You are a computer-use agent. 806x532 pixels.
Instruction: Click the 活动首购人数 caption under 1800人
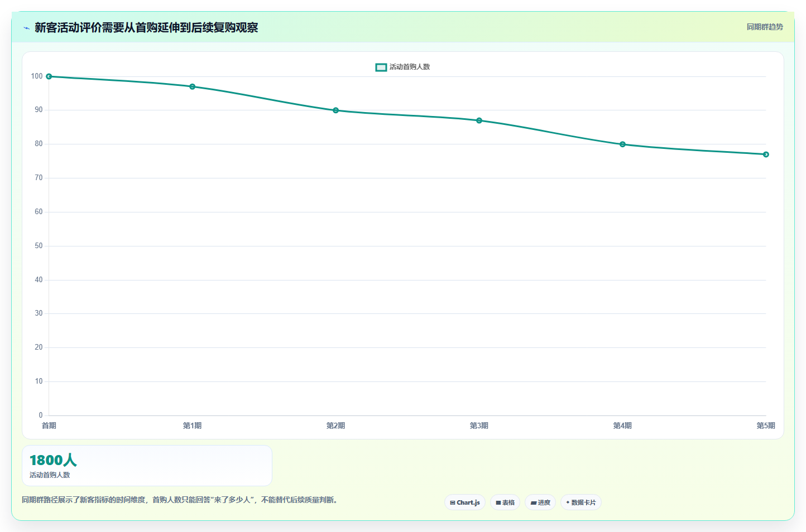coord(50,475)
